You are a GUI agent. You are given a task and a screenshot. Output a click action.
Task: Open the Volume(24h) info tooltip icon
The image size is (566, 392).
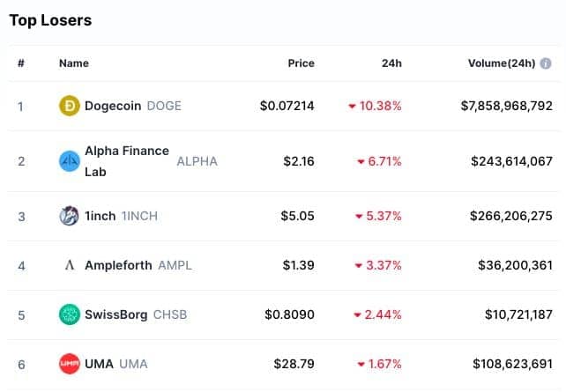coord(546,63)
